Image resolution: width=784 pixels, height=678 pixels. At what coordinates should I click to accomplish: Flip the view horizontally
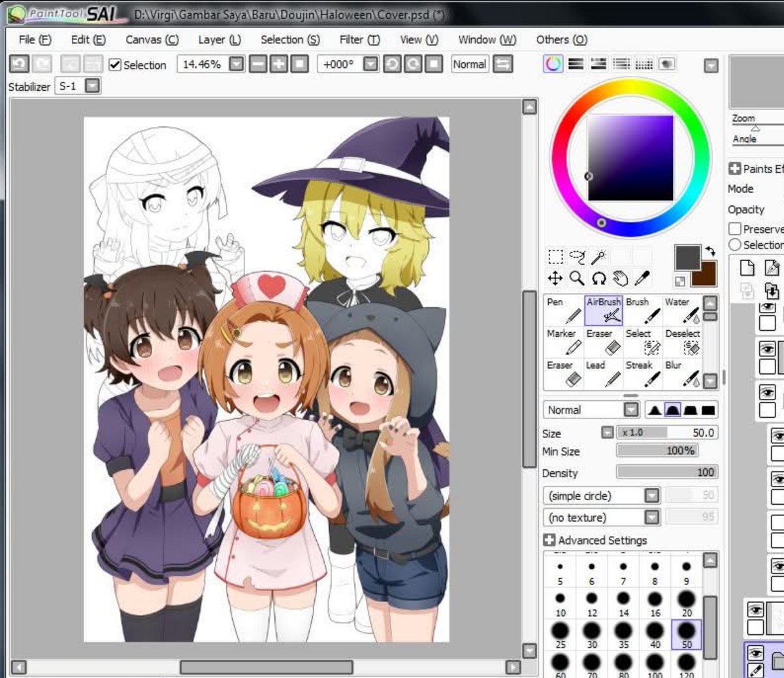pyautogui.click(x=503, y=64)
